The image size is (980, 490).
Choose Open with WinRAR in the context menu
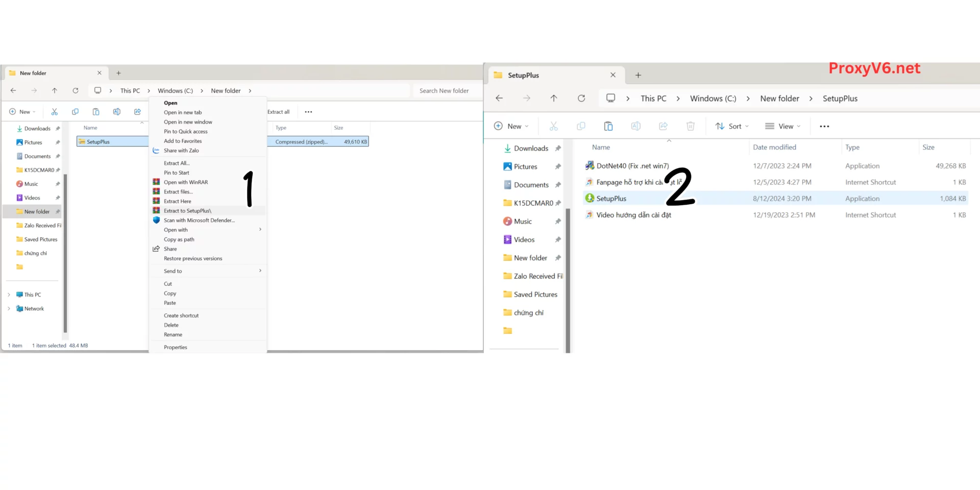coord(208,182)
